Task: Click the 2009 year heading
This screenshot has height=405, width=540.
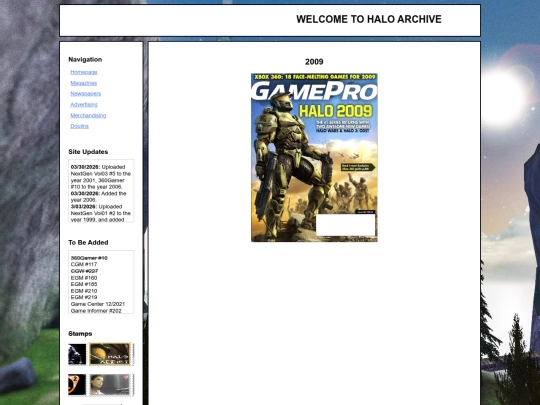Action: pyautogui.click(x=314, y=62)
